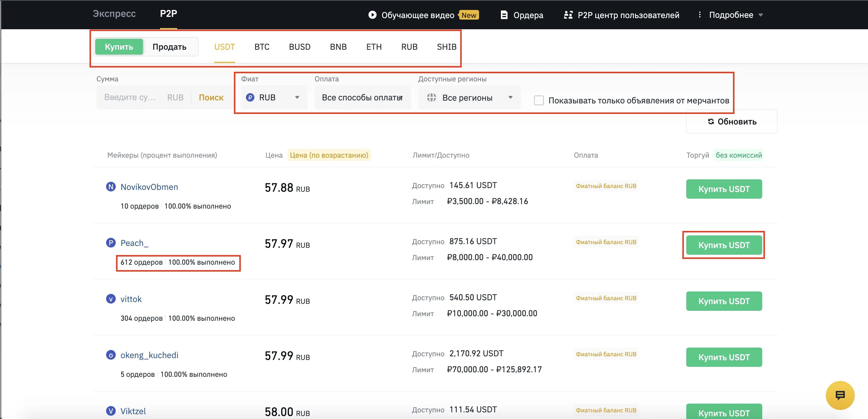Screen dimensions: 868x419
Task: Select the BNB tab
Action: pyautogui.click(x=338, y=46)
